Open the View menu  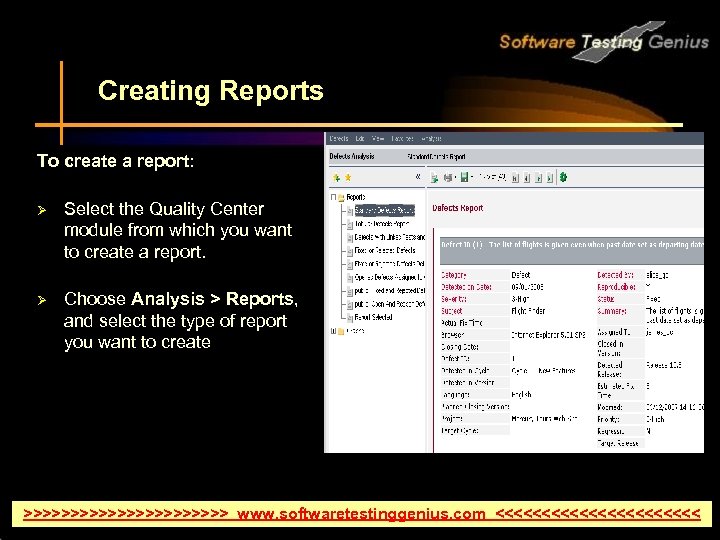click(378, 138)
